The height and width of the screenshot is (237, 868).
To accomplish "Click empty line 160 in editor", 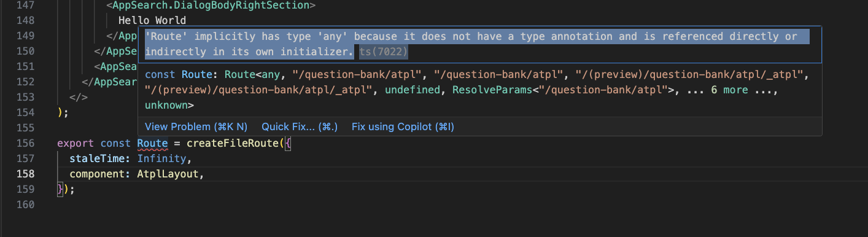I will point(430,205).
